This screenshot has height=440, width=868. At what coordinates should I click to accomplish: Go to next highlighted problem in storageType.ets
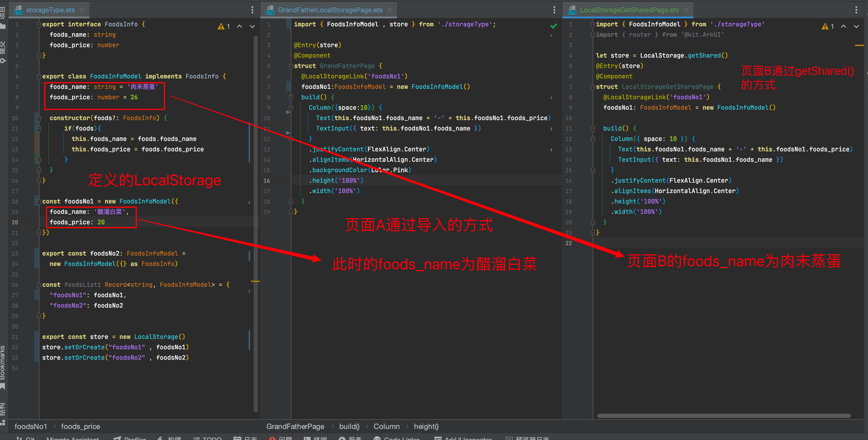click(252, 26)
